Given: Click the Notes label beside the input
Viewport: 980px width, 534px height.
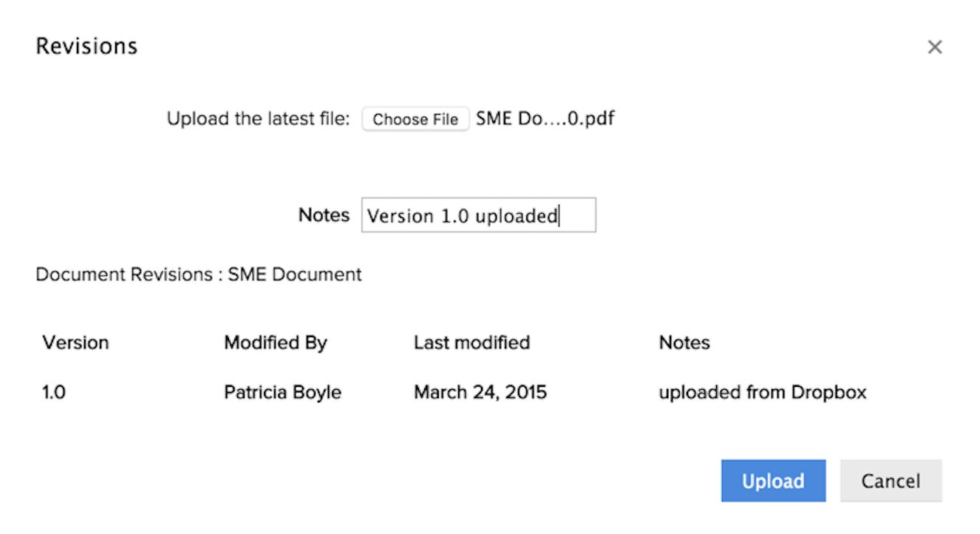Looking at the screenshot, I should tap(324, 215).
